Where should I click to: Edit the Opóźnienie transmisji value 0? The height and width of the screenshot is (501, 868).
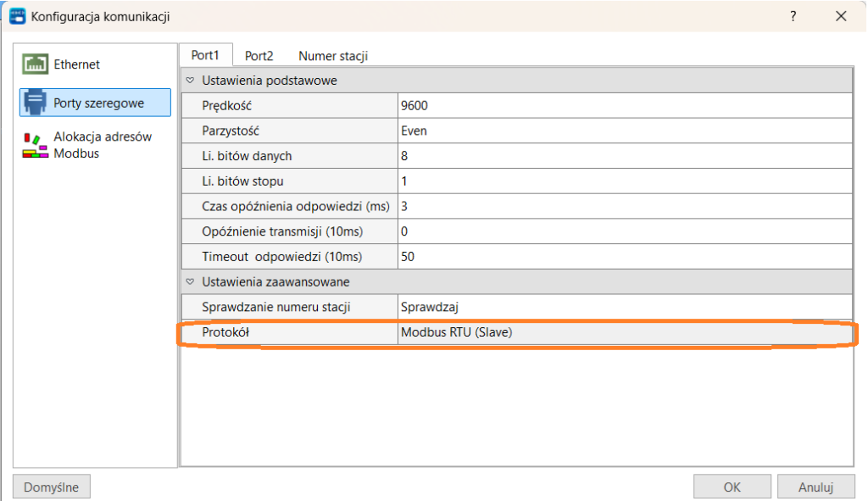[x=625, y=231]
